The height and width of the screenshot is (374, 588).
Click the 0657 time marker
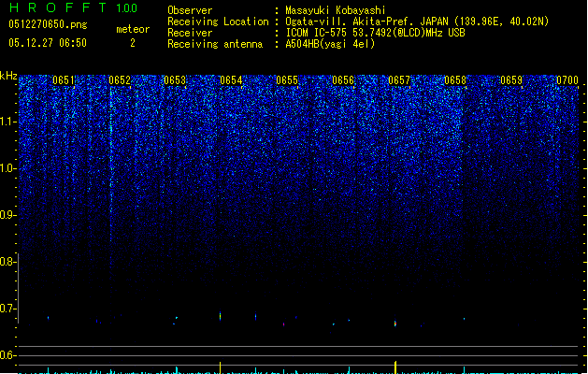pos(399,80)
